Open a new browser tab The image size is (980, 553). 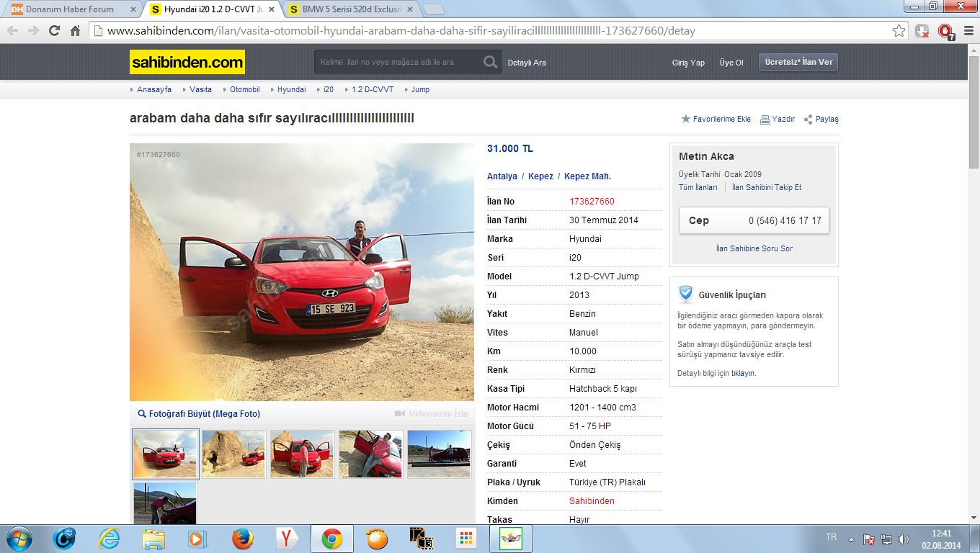[x=433, y=9]
